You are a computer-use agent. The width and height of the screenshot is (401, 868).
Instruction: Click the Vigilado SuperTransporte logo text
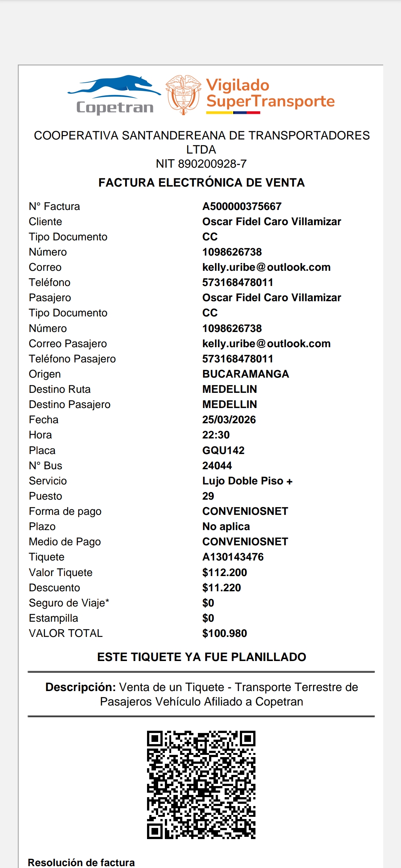[270, 94]
